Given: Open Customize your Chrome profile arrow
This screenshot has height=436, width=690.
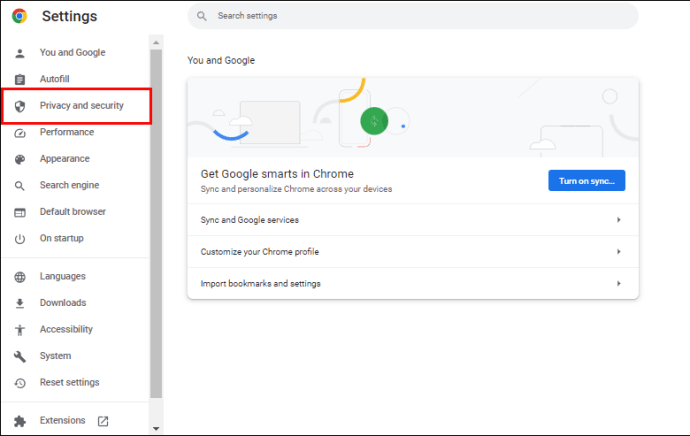Looking at the screenshot, I should click(x=619, y=252).
